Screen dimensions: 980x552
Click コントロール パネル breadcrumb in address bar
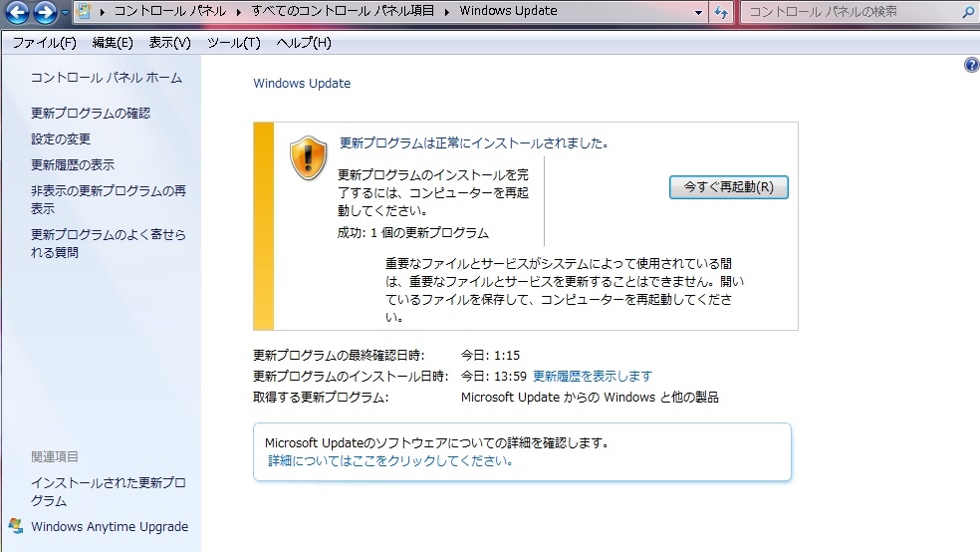(x=170, y=11)
